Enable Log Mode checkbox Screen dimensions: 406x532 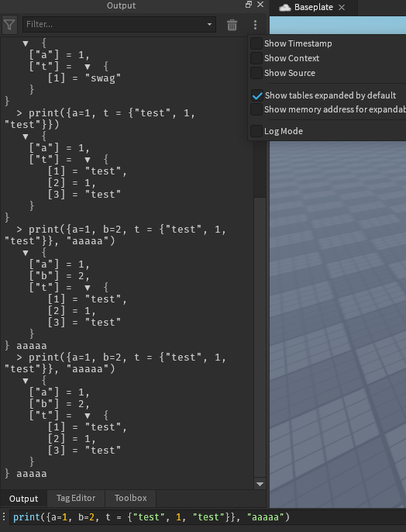point(256,131)
